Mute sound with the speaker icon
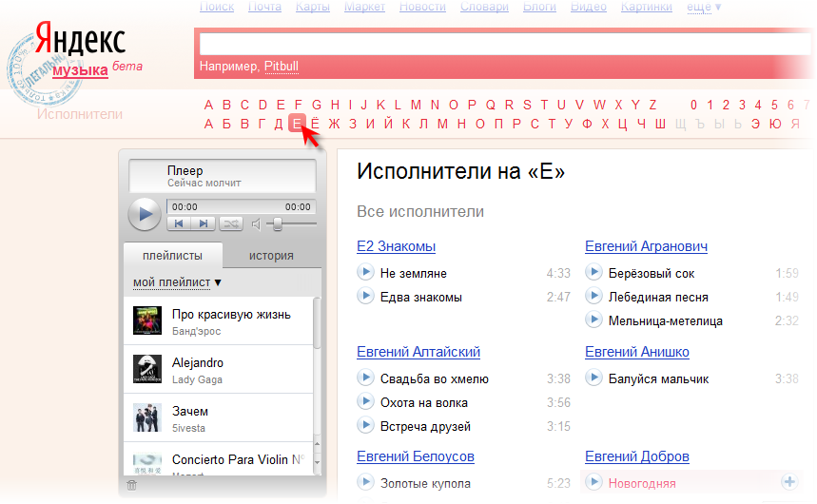 pos(256,224)
